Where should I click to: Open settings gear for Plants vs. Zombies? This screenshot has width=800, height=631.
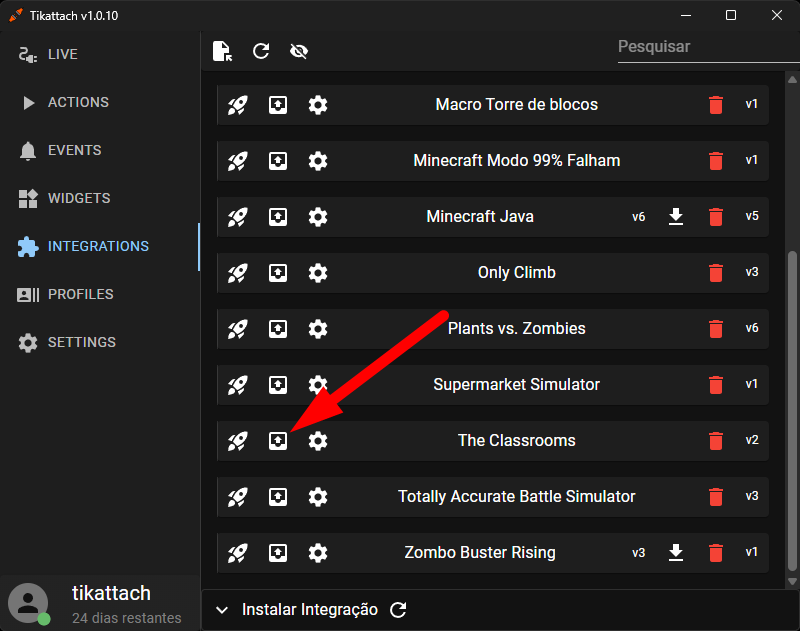[318, 329]
